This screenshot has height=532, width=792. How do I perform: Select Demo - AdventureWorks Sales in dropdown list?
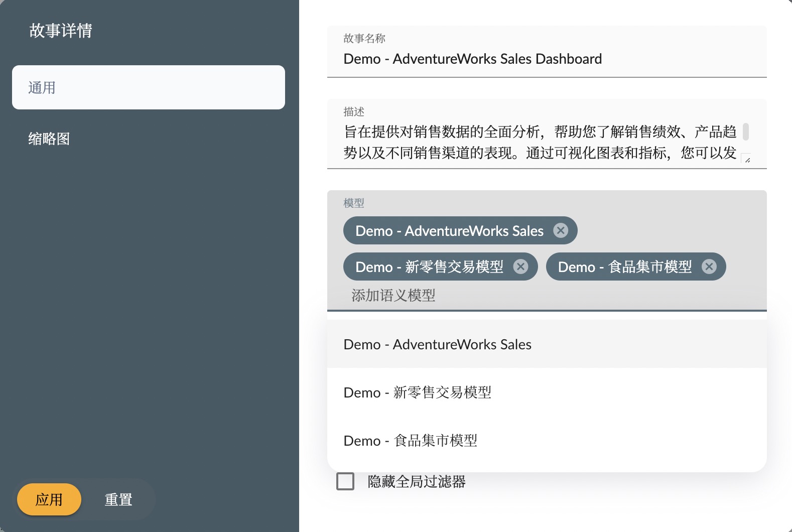pyautogui.click(x=437, y=344)
